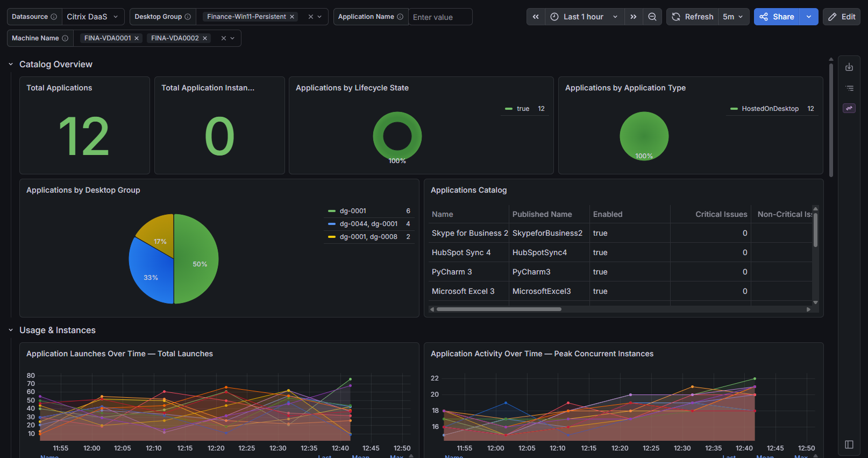Expand the Desktop Group dropdown chevron
The height and width of the screenshot is (458, 868).
(319, 17)
